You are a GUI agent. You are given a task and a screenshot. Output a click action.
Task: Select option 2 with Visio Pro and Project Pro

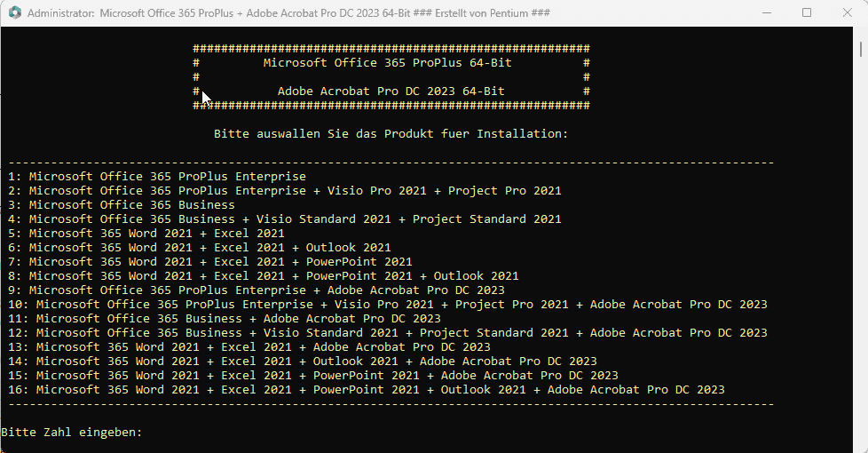(285, 190)
